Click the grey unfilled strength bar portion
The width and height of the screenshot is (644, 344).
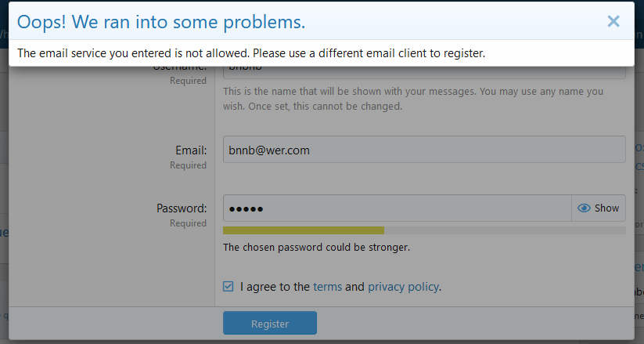(x=505, y=230)
